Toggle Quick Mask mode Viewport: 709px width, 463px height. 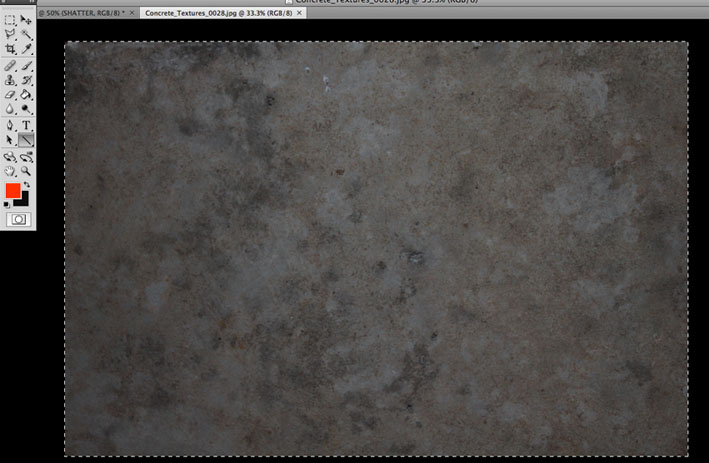tap(19, 219)
